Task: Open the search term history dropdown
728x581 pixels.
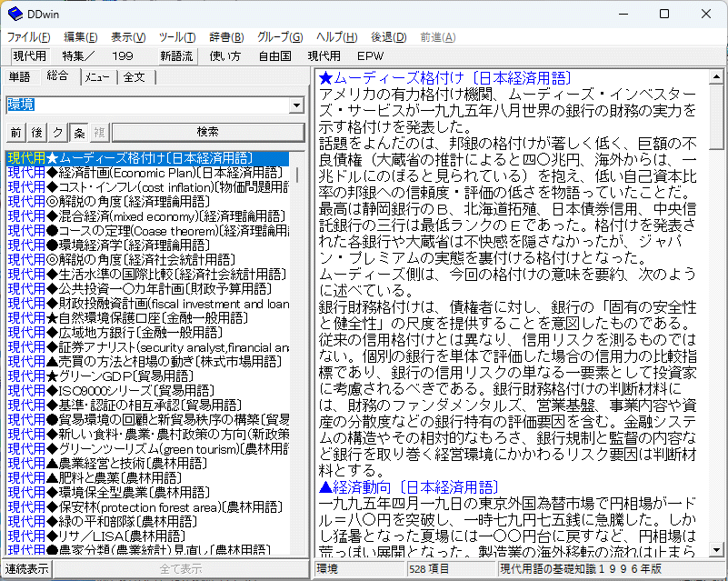Action: point(296,105)
